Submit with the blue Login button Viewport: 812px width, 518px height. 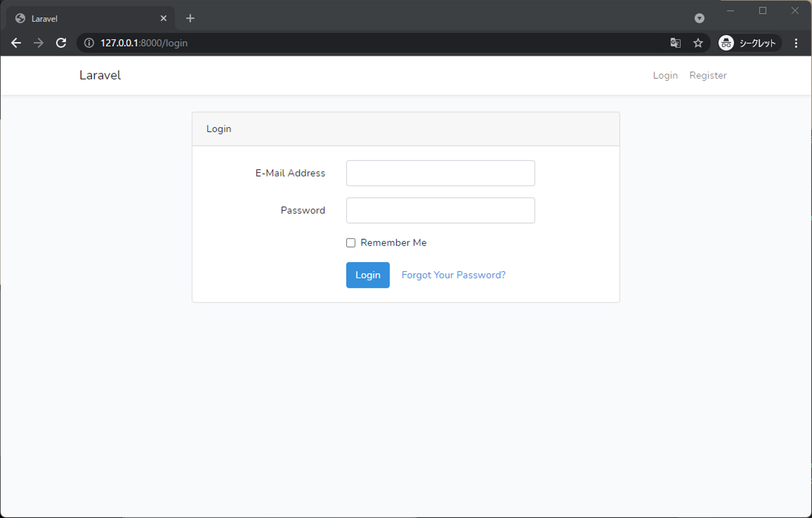[x=368, y=275]
